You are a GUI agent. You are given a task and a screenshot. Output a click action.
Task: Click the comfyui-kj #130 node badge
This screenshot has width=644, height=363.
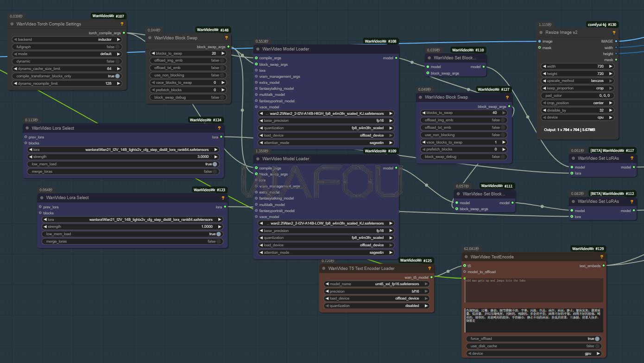[602, 25]
